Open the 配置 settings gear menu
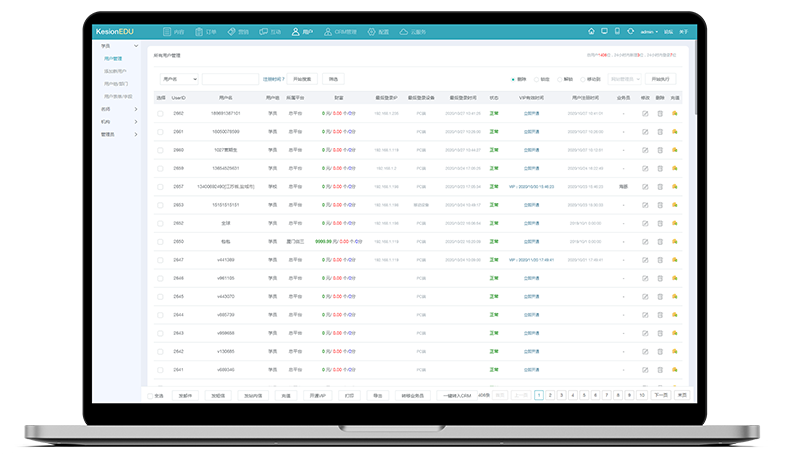795x457 pixels. [x=376, y=32]
